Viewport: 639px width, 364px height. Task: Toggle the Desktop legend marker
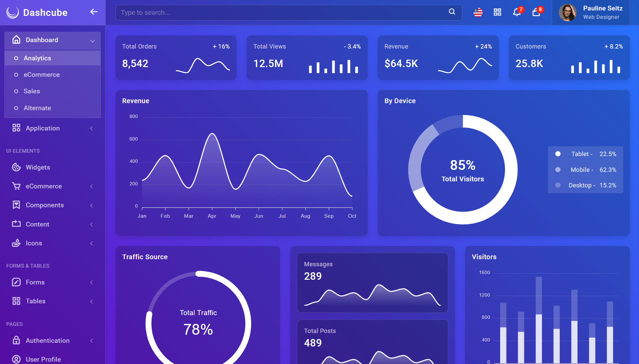point(558,185)
